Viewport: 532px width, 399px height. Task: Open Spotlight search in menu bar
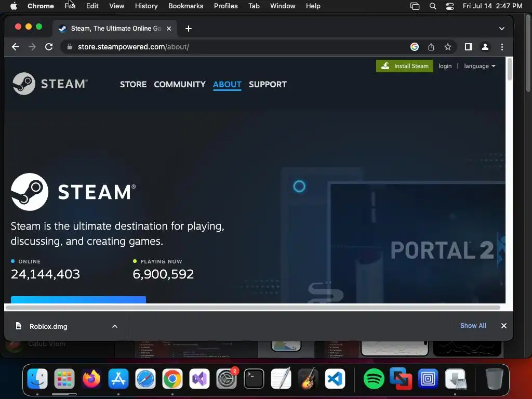pyautogui.click(x=433, y=6)
